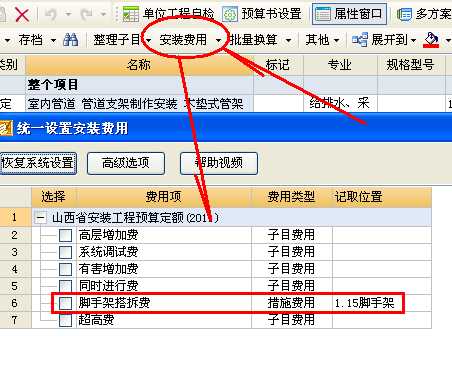
Task: Select the 整个项目 row
Action: coord(139,85)
